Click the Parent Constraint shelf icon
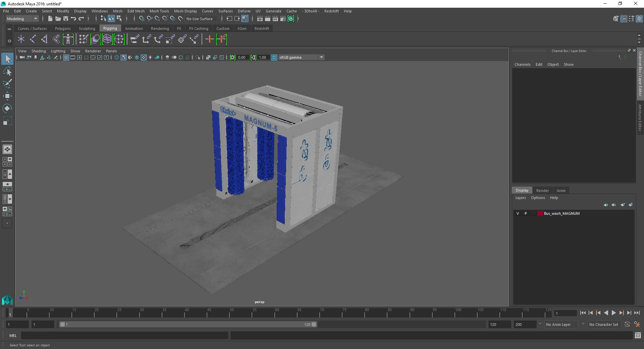 135,39
